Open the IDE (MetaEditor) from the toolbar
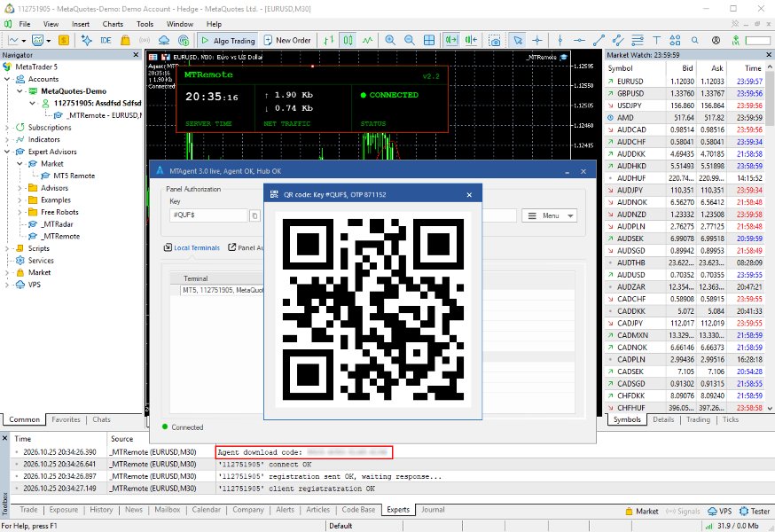 coord(106,40)
